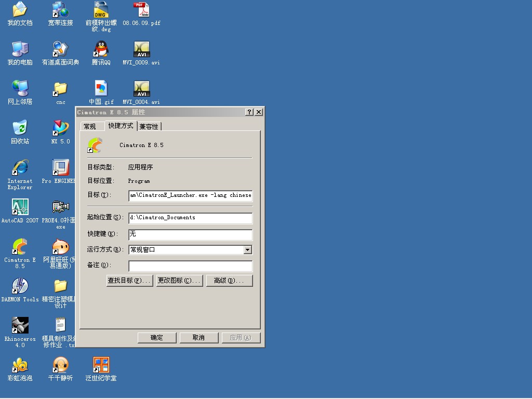Click the Program target location text

[x=139, y=181]
